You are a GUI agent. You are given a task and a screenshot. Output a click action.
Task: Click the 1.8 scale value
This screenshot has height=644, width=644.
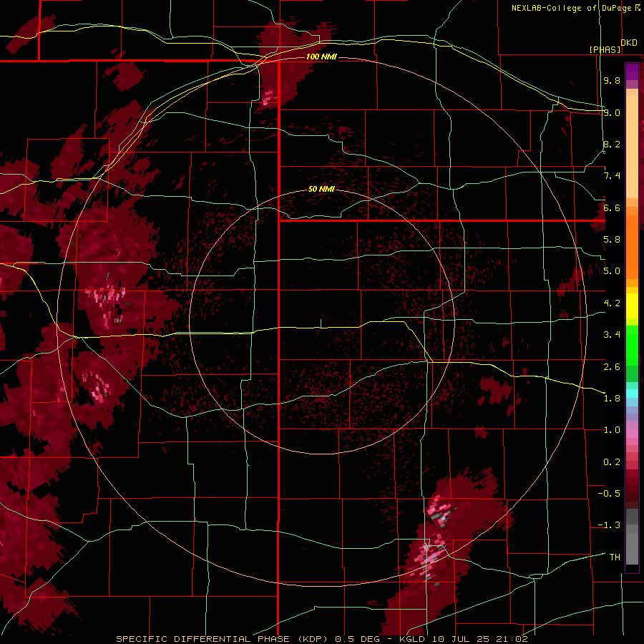point(612,399)
